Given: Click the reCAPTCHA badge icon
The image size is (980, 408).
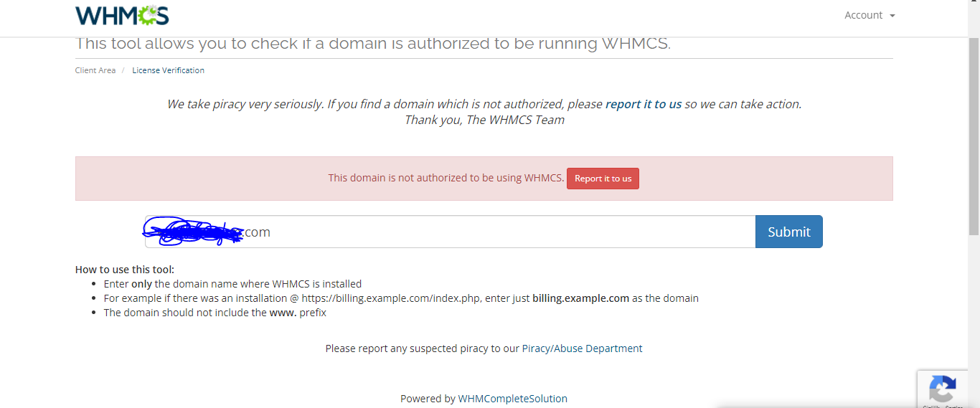Looking at the screenshot, I should click(x=942, y=389).
